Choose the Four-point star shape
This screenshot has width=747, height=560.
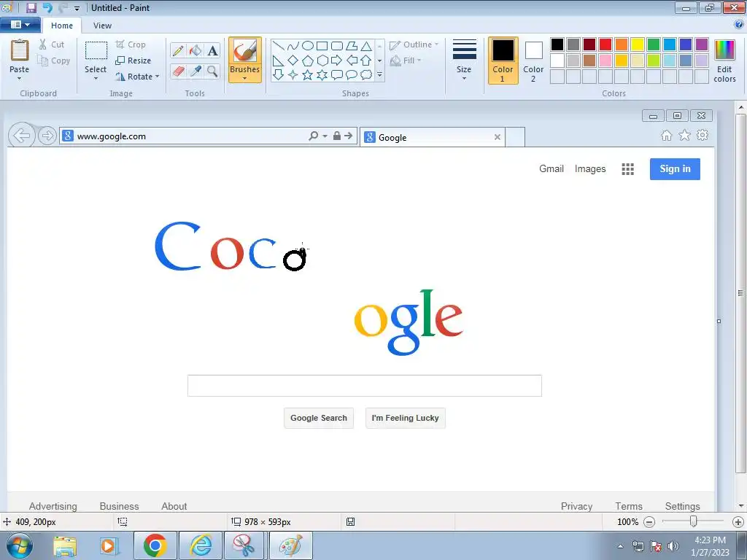293,75
